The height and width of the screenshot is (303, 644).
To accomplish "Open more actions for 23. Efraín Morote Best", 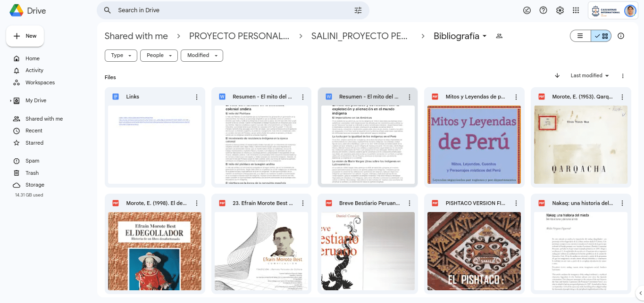I will tap(303, 204).
